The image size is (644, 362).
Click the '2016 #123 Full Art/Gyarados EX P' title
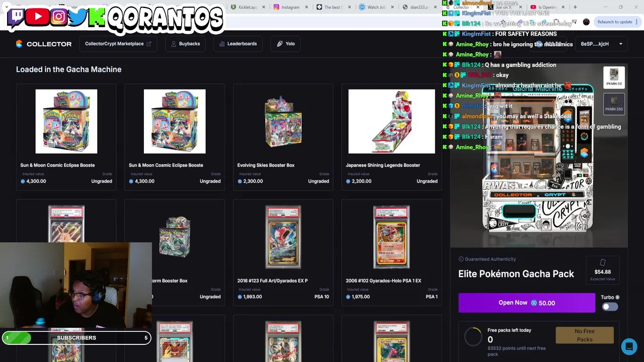(272, 281)
